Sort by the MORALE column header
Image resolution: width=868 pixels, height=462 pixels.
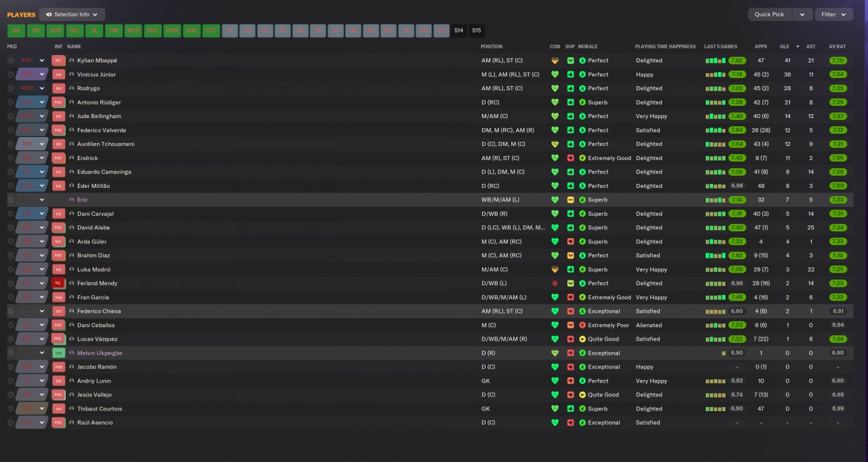pos(587,47)
